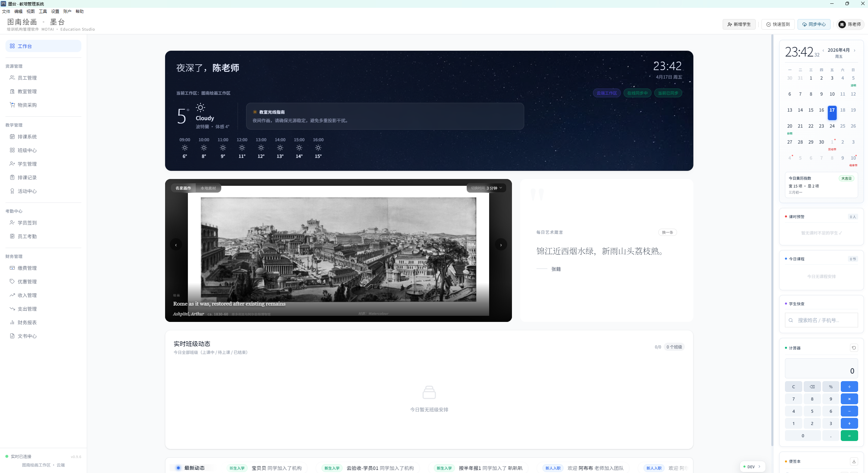Click the 教室光线指南 tip card
The width and height of the screenshot is (868, 473).
(x=385, y=116)
